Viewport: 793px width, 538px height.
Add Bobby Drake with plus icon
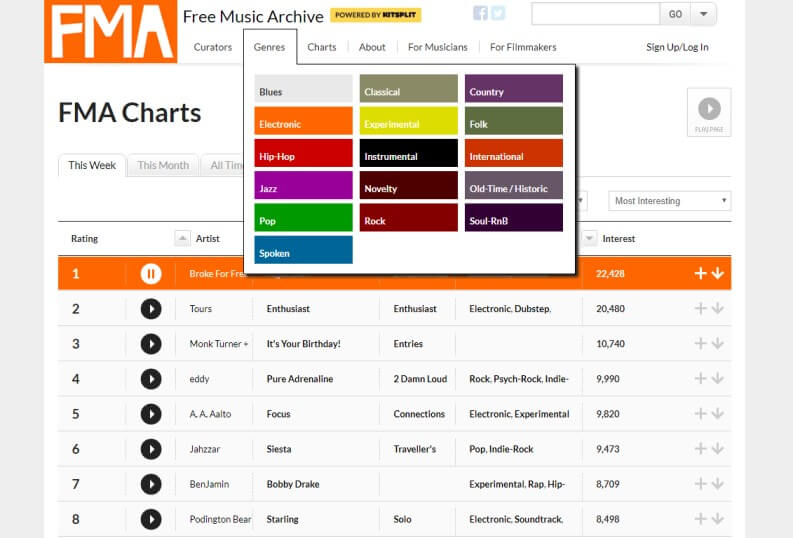click(x=700, y=484)
